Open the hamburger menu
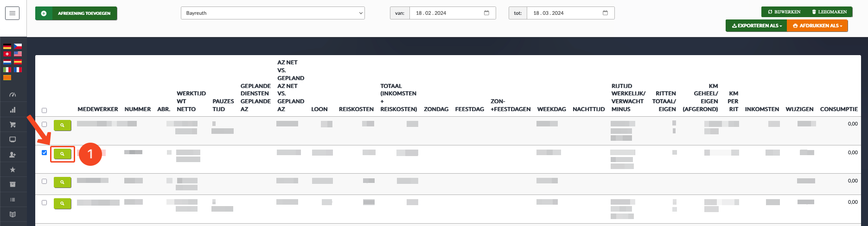This screenshot has height=226, width=868. 13,13
